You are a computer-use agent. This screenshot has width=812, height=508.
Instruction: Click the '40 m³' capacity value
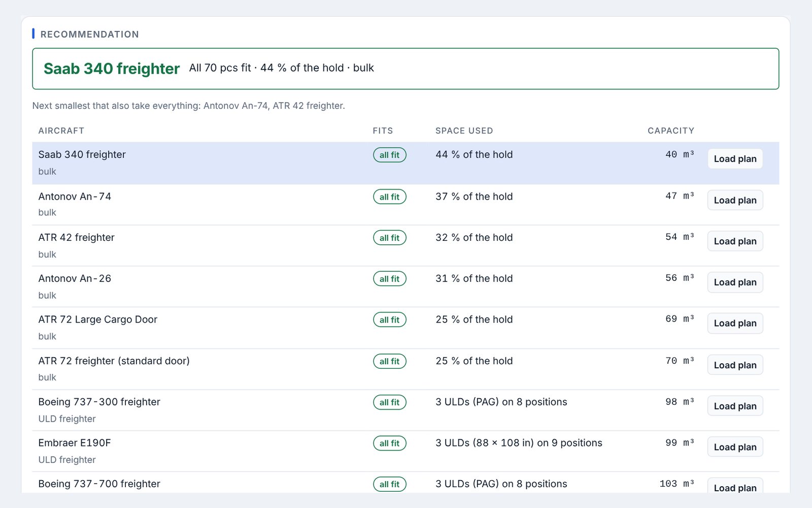tap(680, 154)
